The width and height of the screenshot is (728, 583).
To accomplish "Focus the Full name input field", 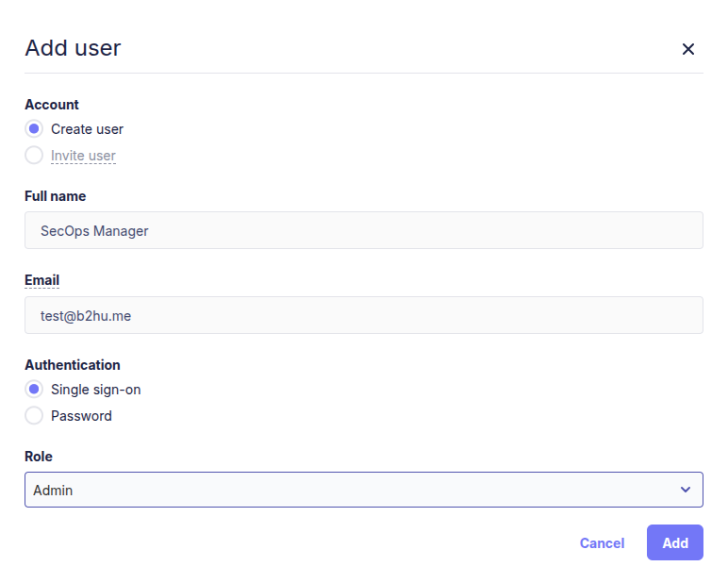I will pos(363,230).
